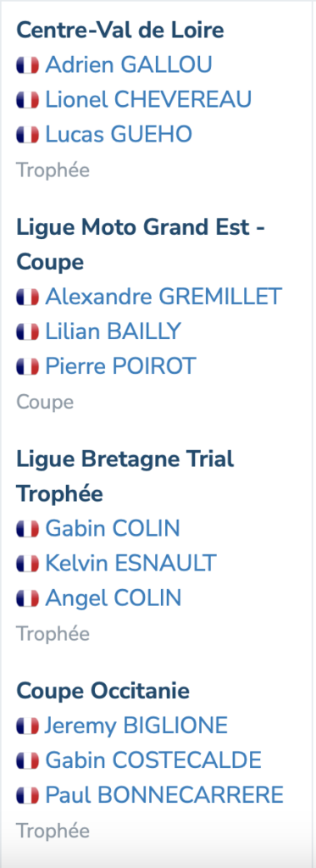The height and width of the screenshot is (868, 316).
Task: Select rider Lucas GUEHO
Action: coord(119,134)
